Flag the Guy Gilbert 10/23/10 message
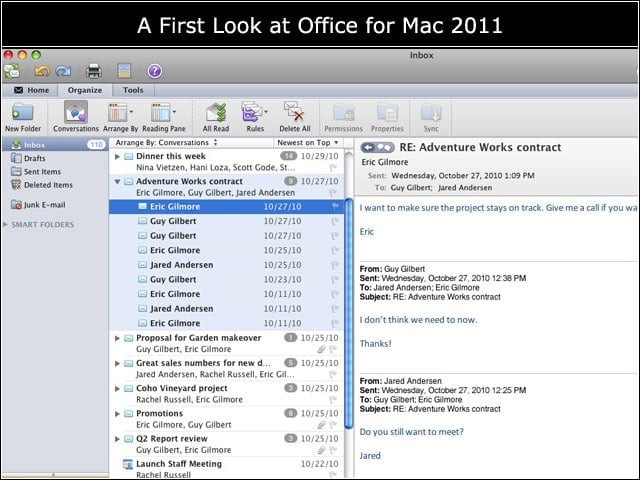Screen dimensions: 640x480 click(x=335, y=280)
